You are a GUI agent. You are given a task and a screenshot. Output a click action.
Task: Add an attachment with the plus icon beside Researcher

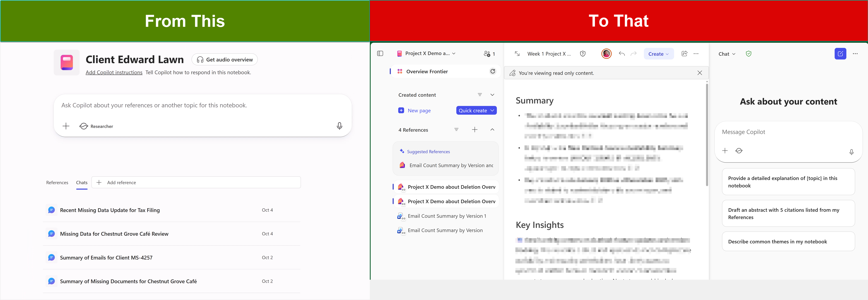coord(66,126)
